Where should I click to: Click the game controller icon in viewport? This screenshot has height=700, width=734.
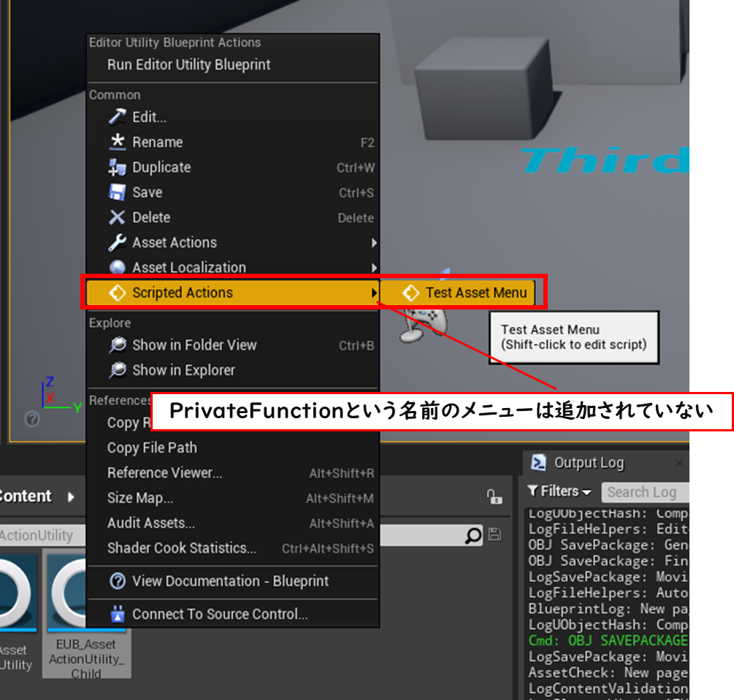coord(423,324)
